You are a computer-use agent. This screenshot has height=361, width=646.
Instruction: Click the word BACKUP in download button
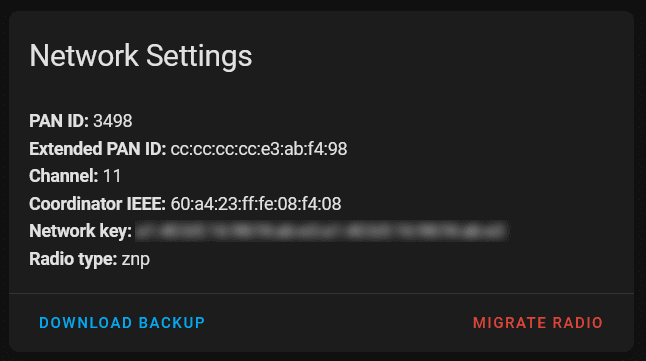172,323
